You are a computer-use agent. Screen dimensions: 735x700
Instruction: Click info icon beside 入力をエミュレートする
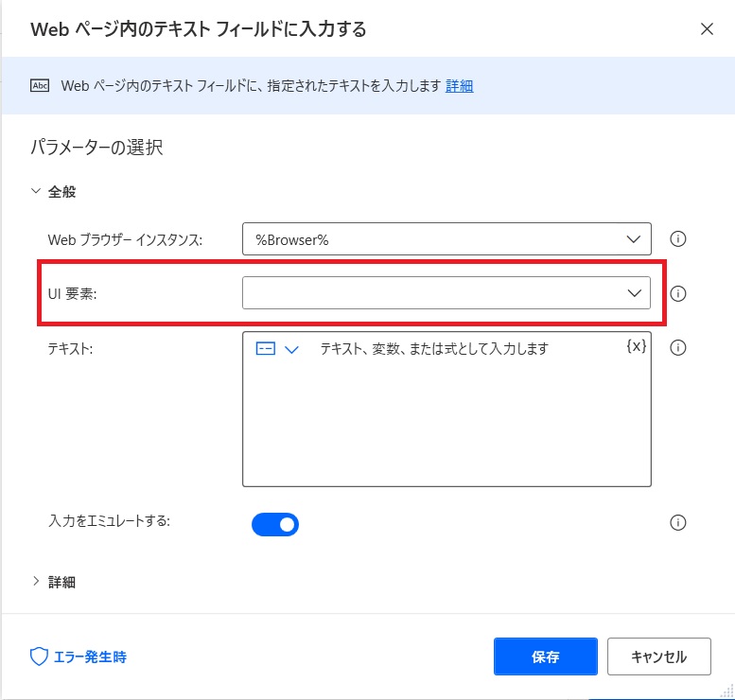pyautogui.click(x=677, y=522)
